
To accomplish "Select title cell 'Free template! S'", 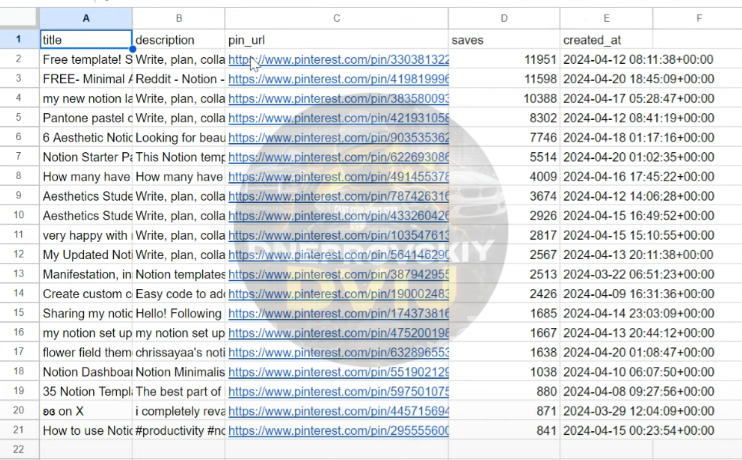I will [x=86, y=60].
